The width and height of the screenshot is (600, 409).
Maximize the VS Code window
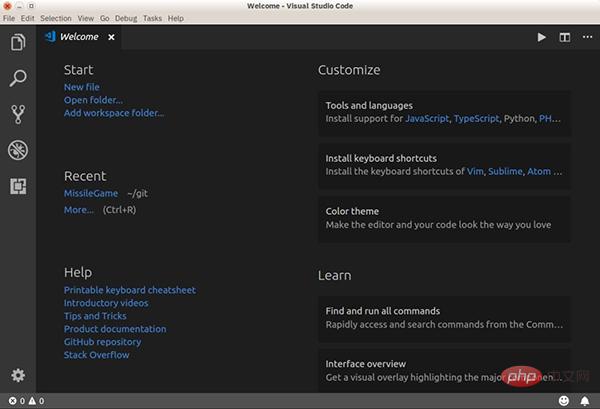click(x=31, y=6)
